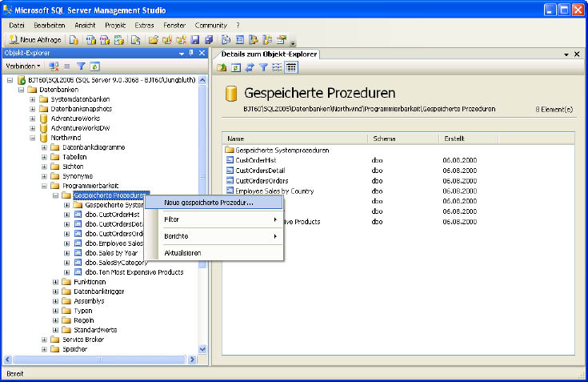Screen dimensions: 588x382
Task: Click the Filter funnel in details pane toolbar
Action: tap(264, 67)
